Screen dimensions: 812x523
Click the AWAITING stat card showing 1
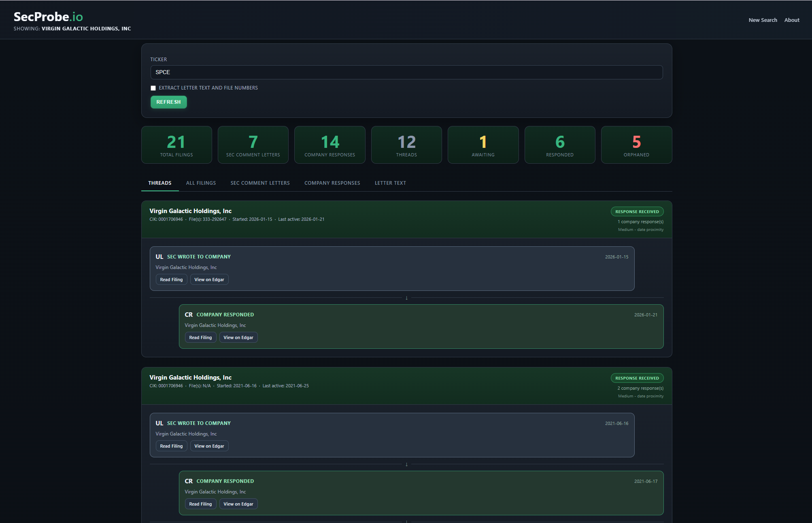click(x=483, y=145)
